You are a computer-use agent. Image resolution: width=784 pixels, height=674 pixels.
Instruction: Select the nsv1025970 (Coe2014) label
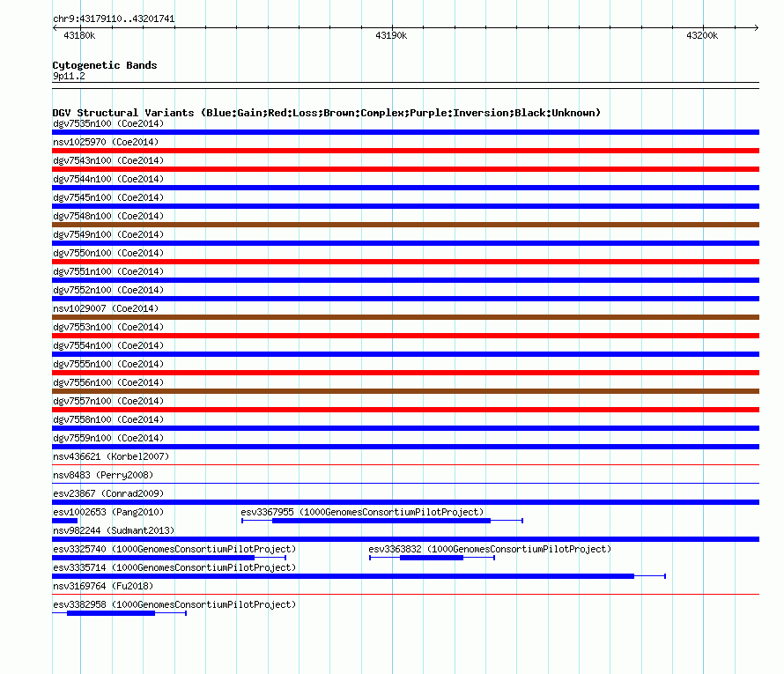pos(106,142)
